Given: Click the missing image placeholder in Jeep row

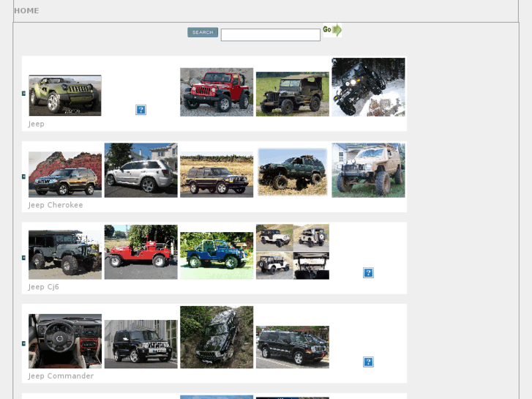Looking at the screenshot, I should tap(141, 110).
